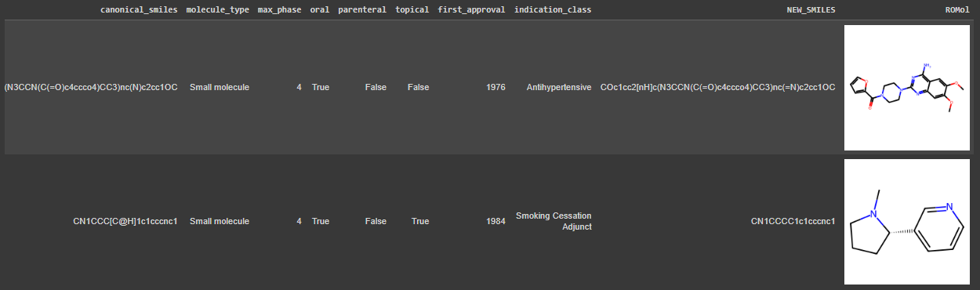
Task: Select the indication_class column header
Action: pyautogui.click(x=553, y=9)
